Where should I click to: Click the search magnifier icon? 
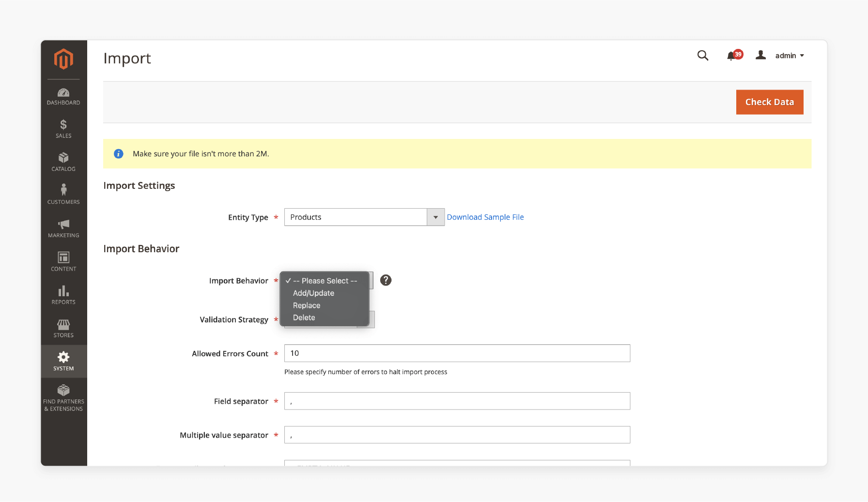click(x=703, y=56)
